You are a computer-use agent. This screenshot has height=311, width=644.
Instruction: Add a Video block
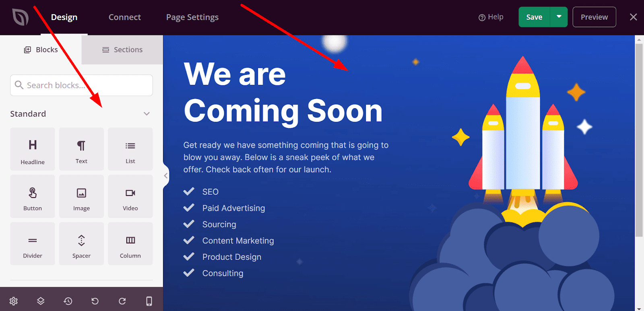[130, 196]
